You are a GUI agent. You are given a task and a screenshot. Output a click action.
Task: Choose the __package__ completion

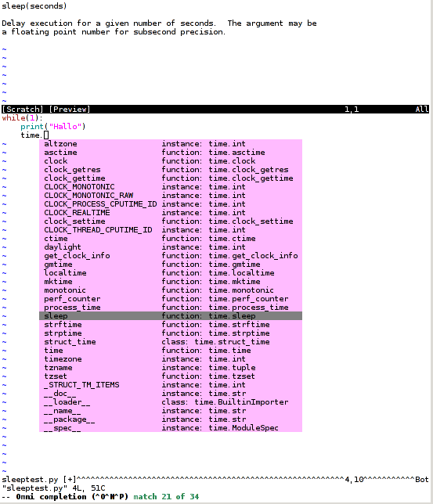coord(171,419)
